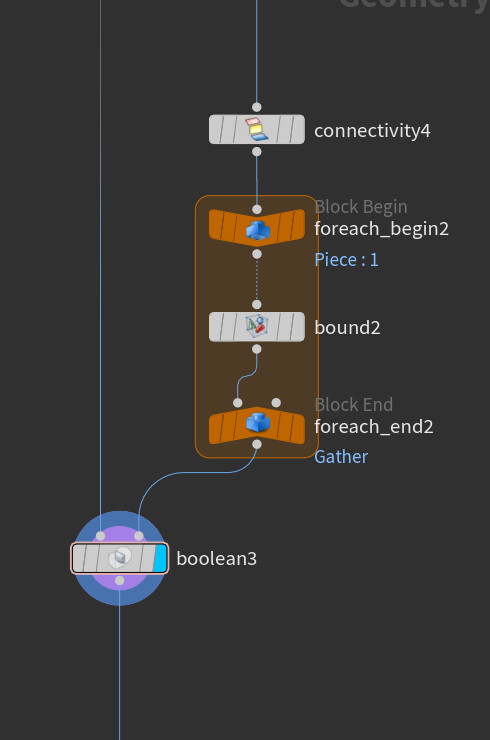Screen dimensions: 490x740
Task: Click the foreach_begin2 node name label
Action: click(x=381, y=229)
